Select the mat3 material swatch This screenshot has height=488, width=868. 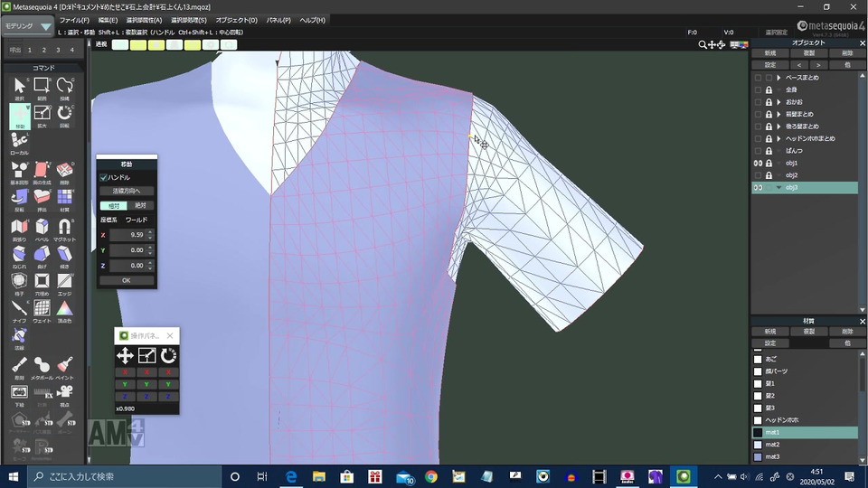759,457
